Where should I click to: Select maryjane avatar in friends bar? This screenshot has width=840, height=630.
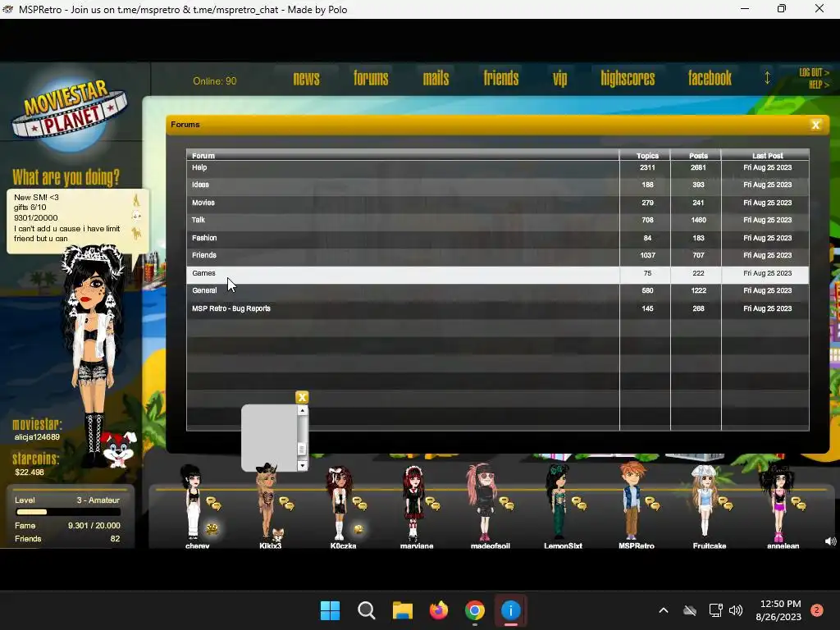click(x=413, y=503)
